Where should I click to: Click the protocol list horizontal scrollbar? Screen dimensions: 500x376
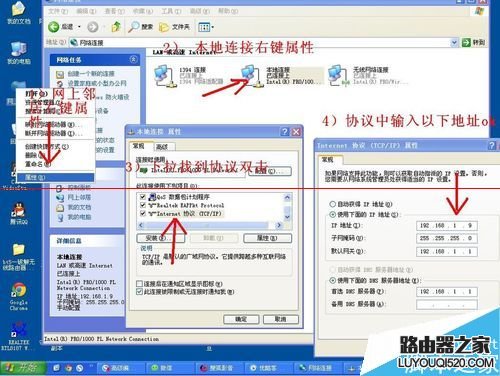tap(209, 225)
